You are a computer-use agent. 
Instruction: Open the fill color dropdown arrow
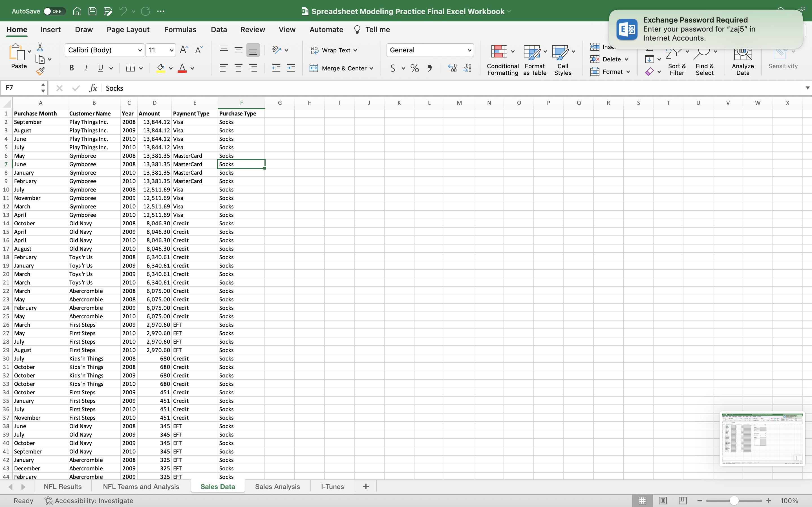(171, 68)
